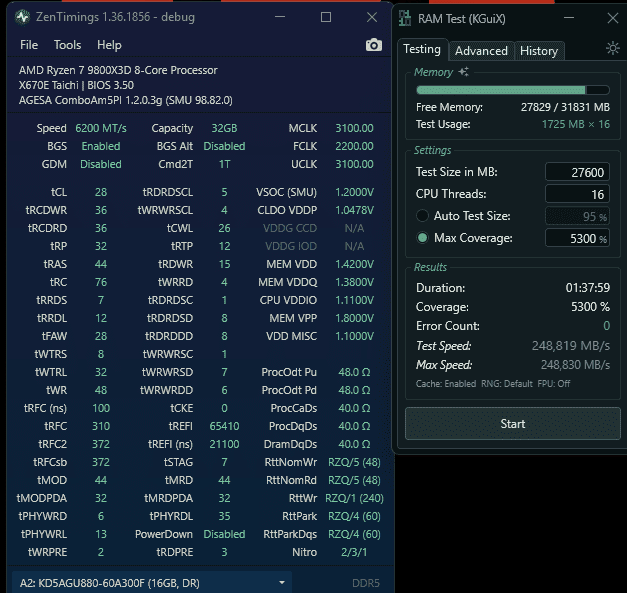Click the Capacity value 32GB
The image size is (627, 593).
coord(224,128)
